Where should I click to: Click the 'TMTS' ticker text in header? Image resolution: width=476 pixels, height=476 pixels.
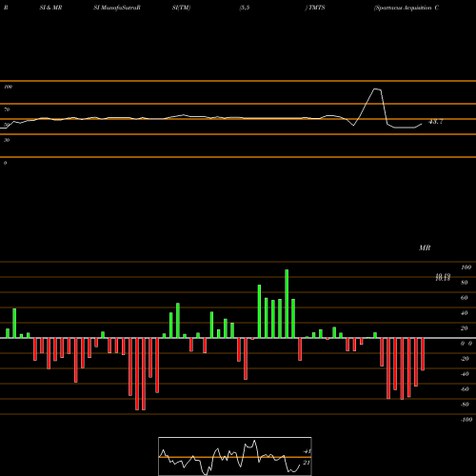tap(316, 8)
